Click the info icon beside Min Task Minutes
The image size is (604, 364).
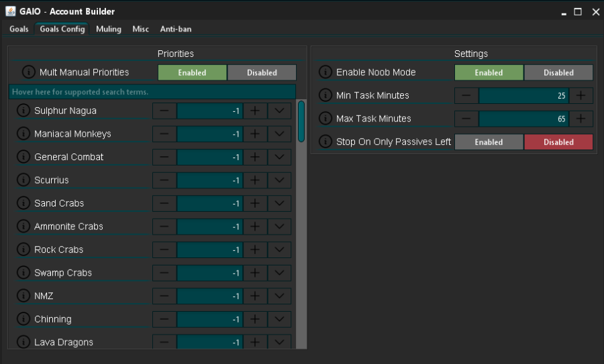pos(325,95)
